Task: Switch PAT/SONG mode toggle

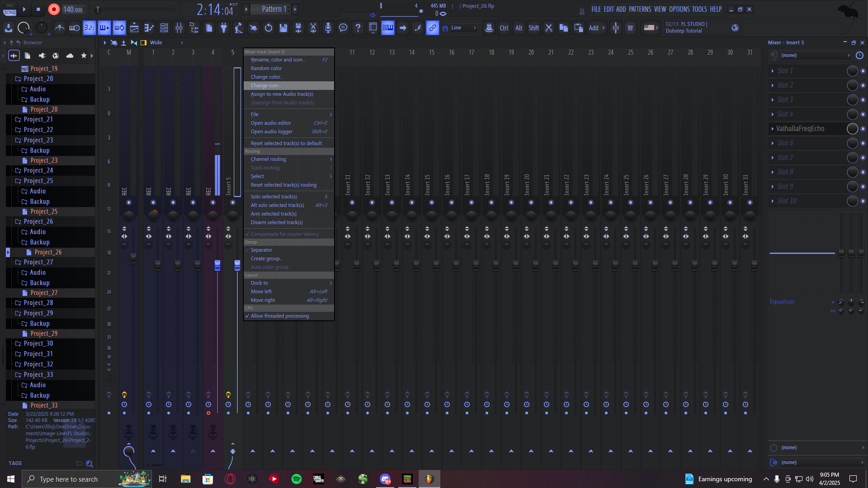Action: (9, 9)
